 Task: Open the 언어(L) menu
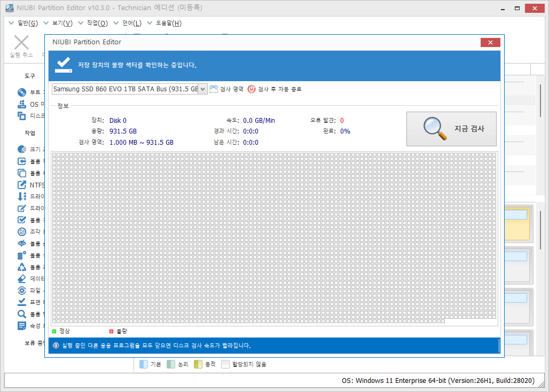click(132, 23)
